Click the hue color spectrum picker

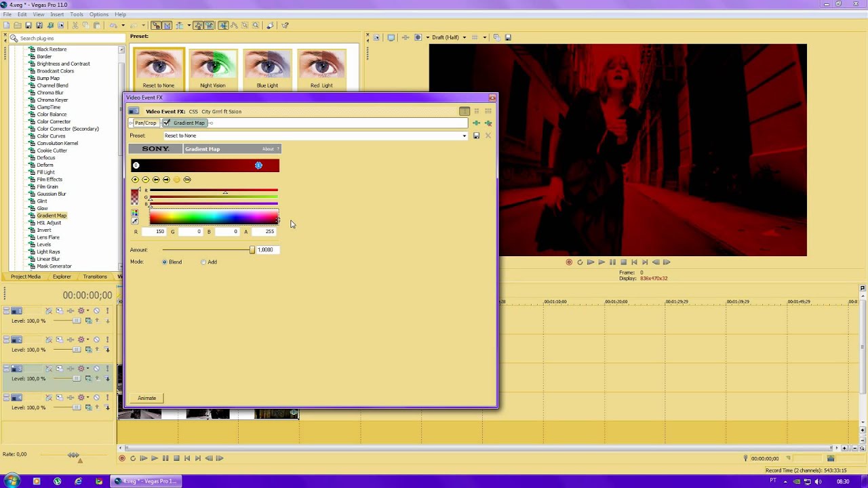tap(214, 218)
